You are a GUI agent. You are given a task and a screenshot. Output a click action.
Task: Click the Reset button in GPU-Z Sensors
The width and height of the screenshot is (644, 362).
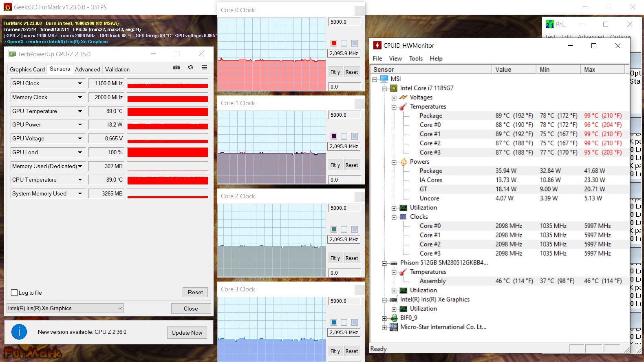coord(195,292)
